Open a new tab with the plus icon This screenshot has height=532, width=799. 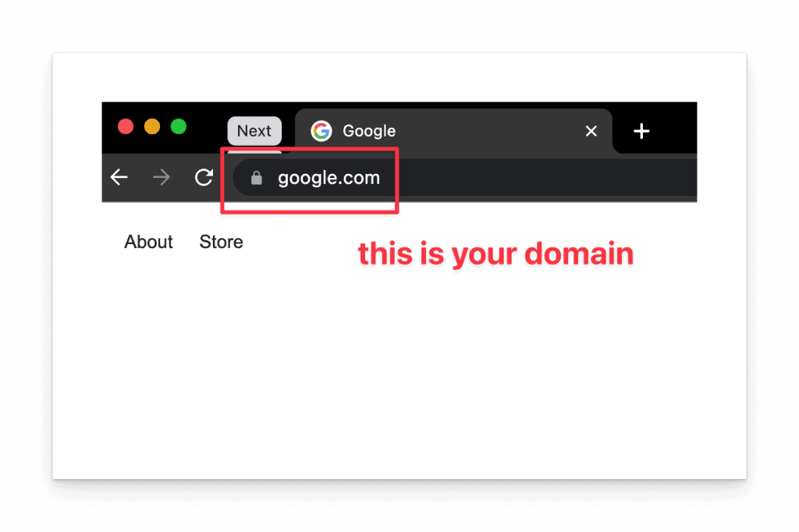click(641, 131)
